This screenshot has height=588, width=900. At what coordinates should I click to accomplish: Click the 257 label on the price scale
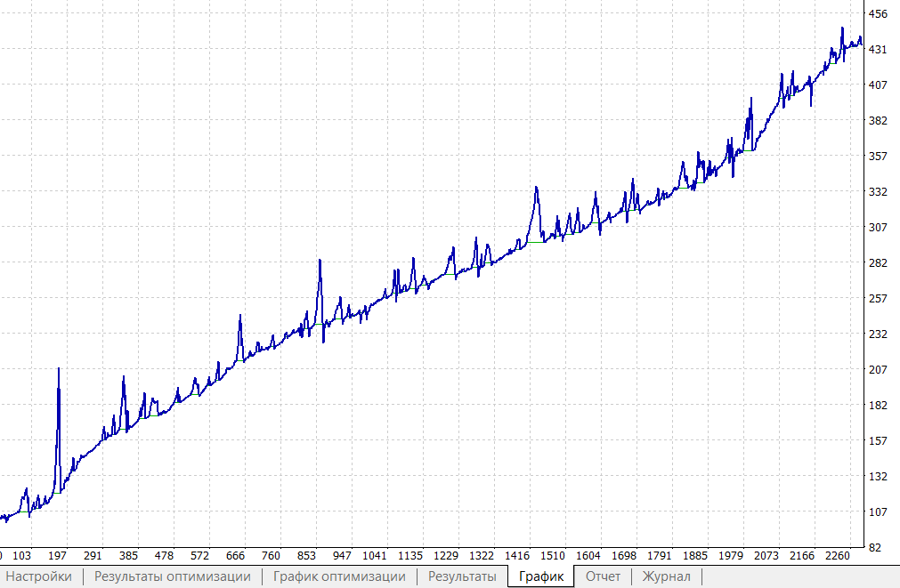[x=878, y=299]
